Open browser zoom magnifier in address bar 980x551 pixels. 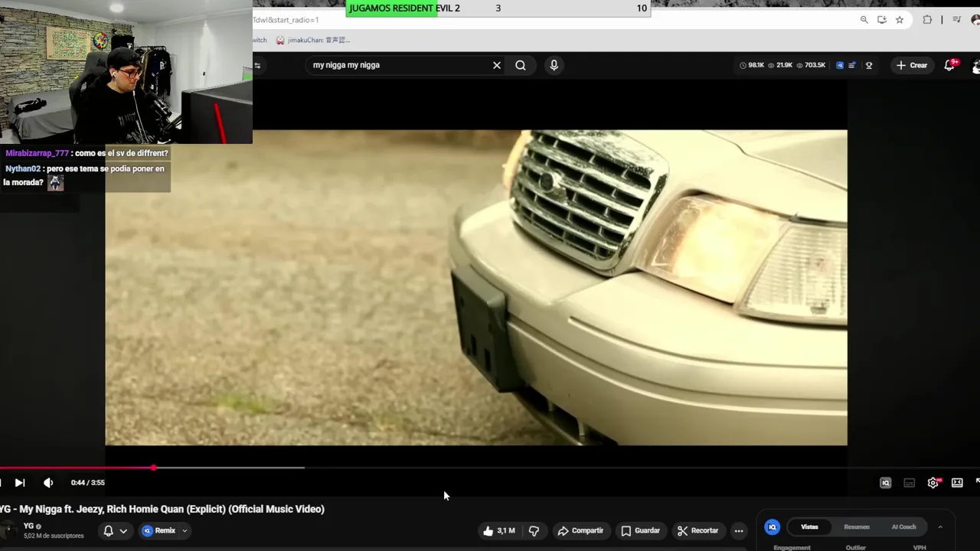864,20
